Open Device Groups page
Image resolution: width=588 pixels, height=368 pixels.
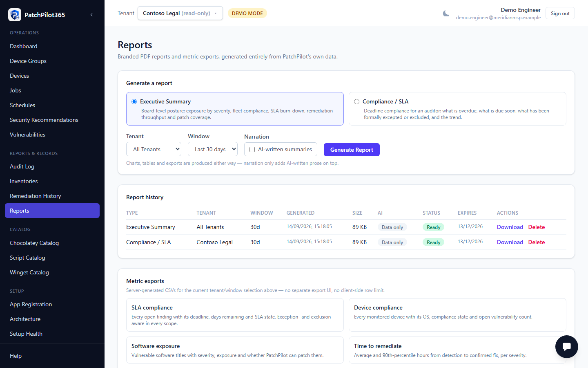pyautogui.click(x=52, y=61)
